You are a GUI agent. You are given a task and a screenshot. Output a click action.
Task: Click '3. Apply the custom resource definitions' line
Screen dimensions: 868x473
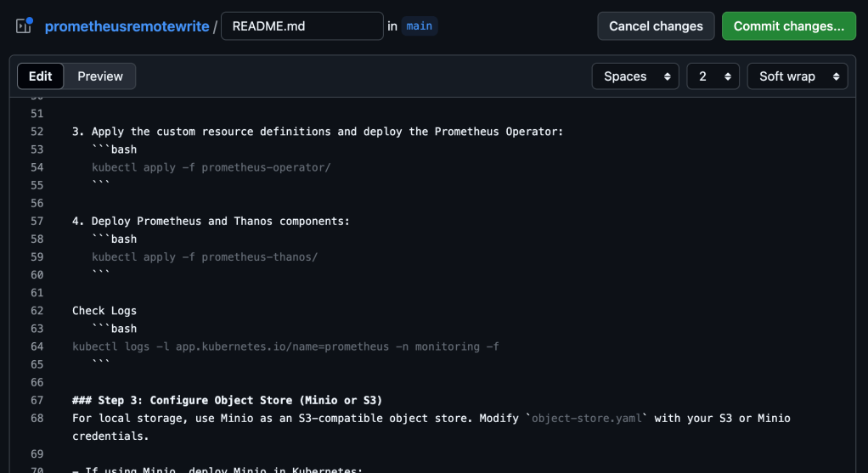point(317,132)
